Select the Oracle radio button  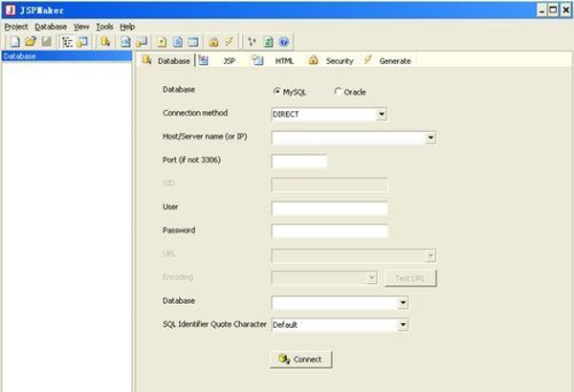[x=338, y=92]
